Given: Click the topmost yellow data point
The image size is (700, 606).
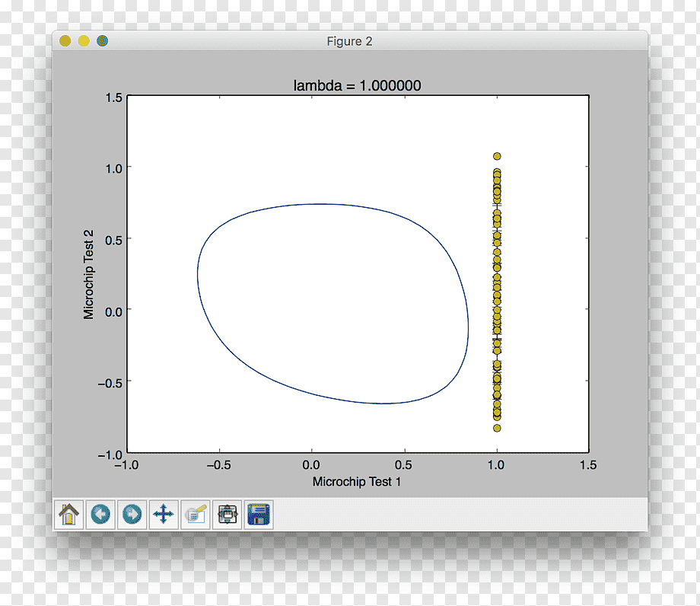Looking at the screenshot, I should (497, 156).
